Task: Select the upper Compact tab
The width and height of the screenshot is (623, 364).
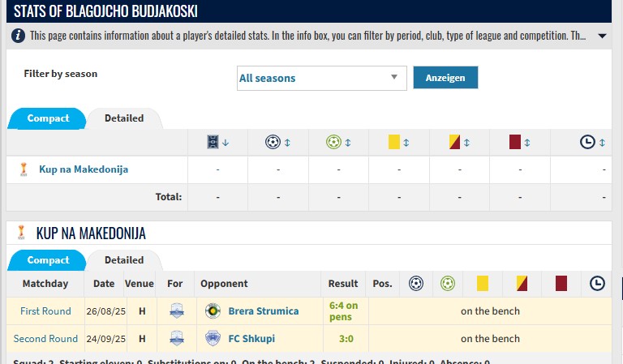Action: (48, 118)
